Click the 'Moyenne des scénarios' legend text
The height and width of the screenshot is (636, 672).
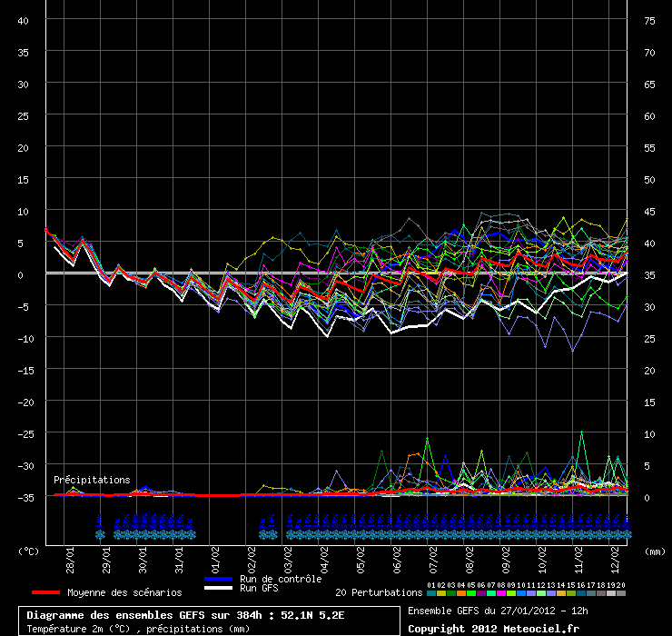(x=124, y=592)
